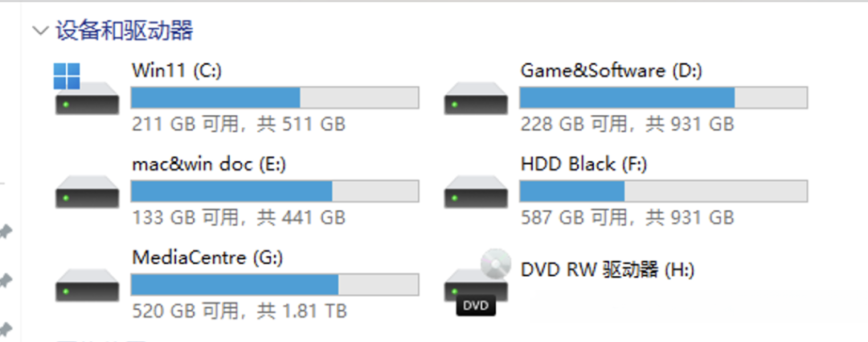The height and width of the screenshot is (342, 868).
Task: Click the '520 GB 可用, 共 1.81 TB' text
Action: [240, 311]
